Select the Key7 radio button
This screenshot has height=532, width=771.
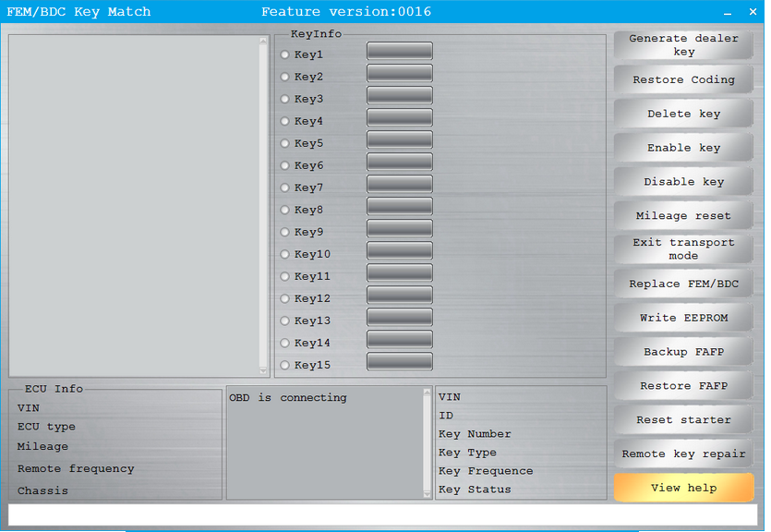click(284, 187)
